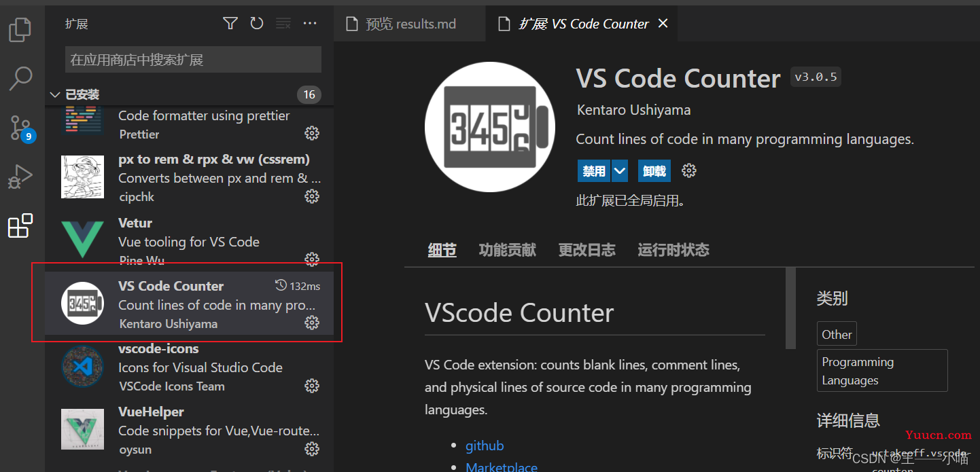This screenshot has width=980, height=472.
Task: Open the Search view in activity bar
Action: (20, 78)
